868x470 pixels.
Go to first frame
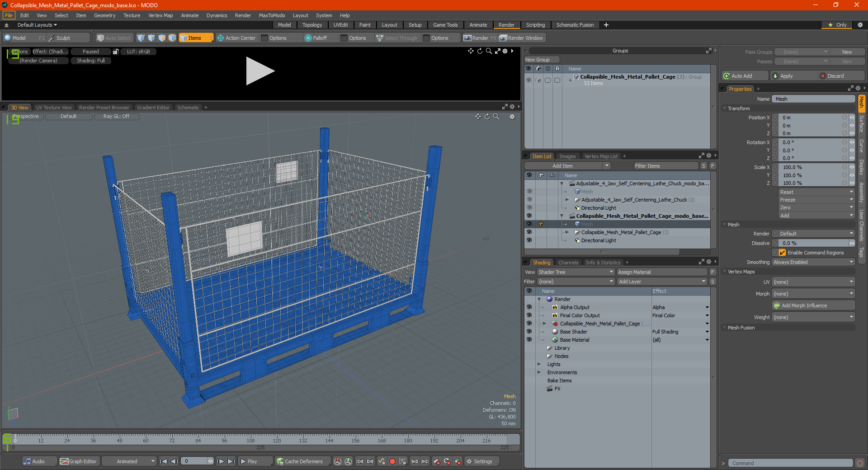pyautogui.click(x=164, y=461)
